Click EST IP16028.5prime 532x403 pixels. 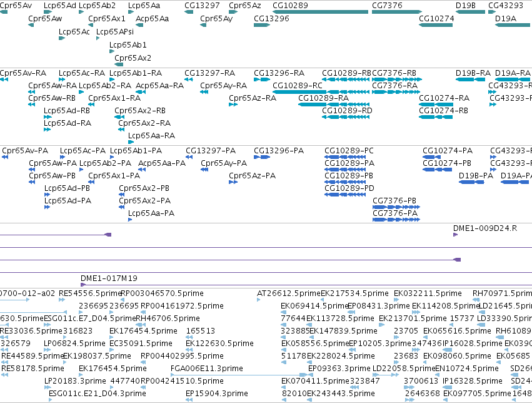(472, 344)
